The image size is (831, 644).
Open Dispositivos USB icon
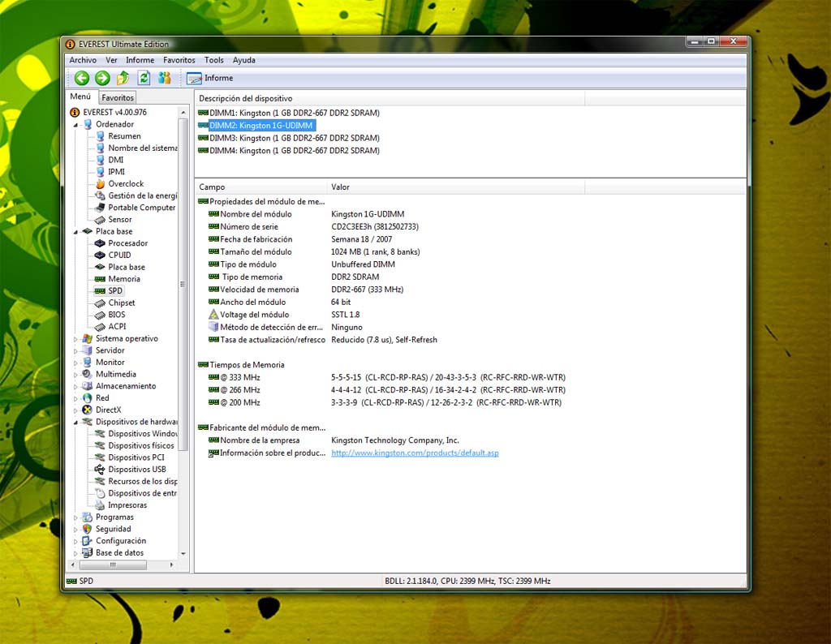click(100, 470)
